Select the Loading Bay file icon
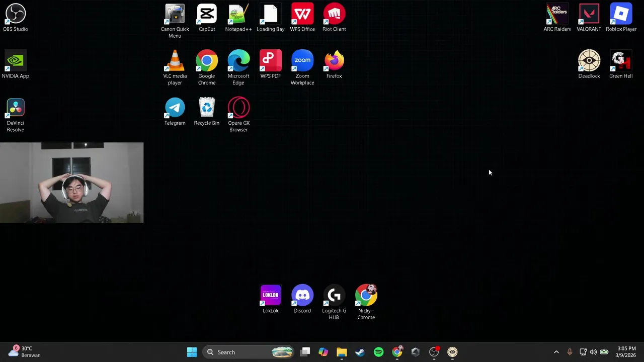The width and height of the screenshot is (644, 362). tap(271, 18)
